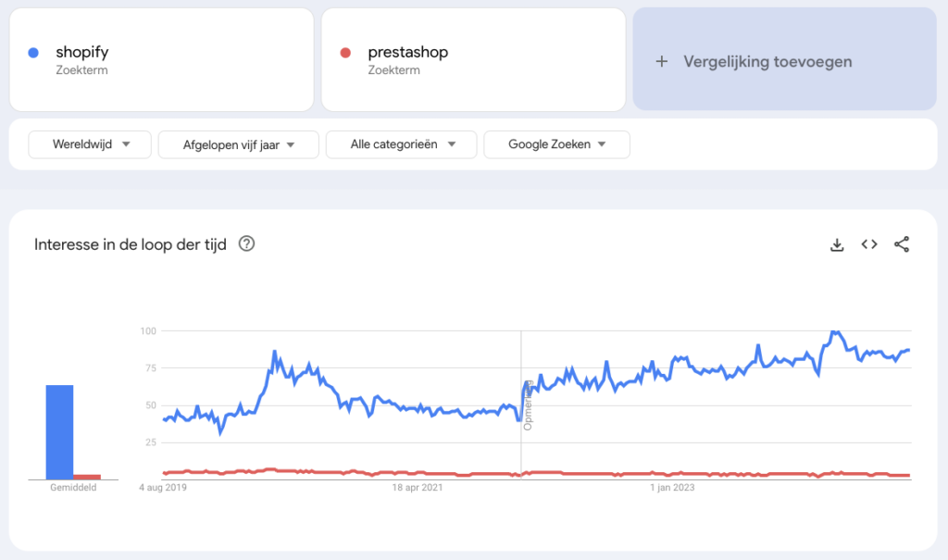Click the embed code icon
The height and width of the screenshot is (560, 948).
coord(869,244)
